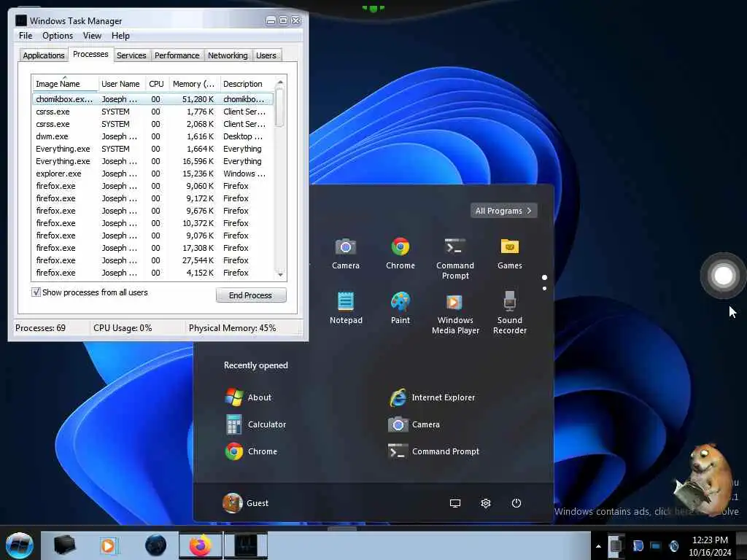Launch Notepad from the start menu
Image resolution: width=747 pixels, height=560 pixels.
346,308
